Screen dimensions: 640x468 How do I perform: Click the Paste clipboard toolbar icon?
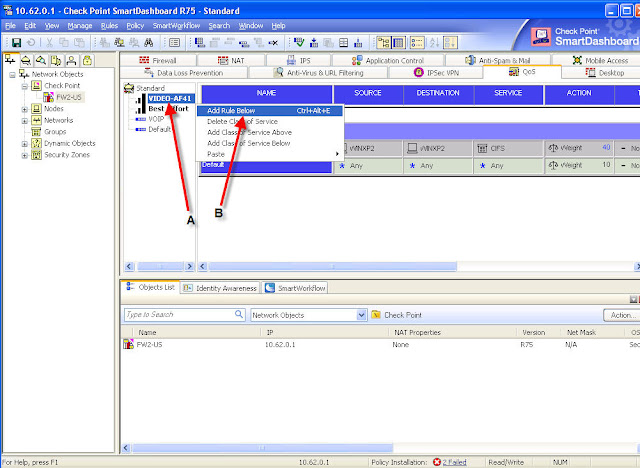coord(79,42)
